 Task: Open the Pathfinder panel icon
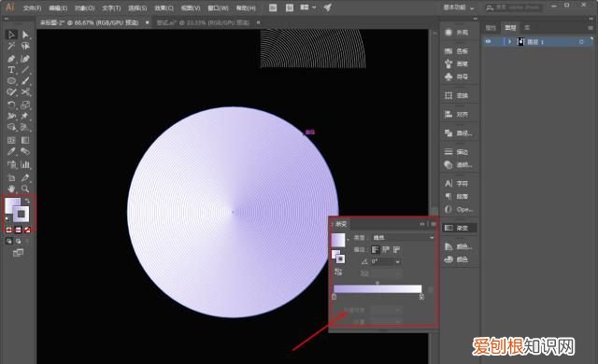click(x=448, y=133)
